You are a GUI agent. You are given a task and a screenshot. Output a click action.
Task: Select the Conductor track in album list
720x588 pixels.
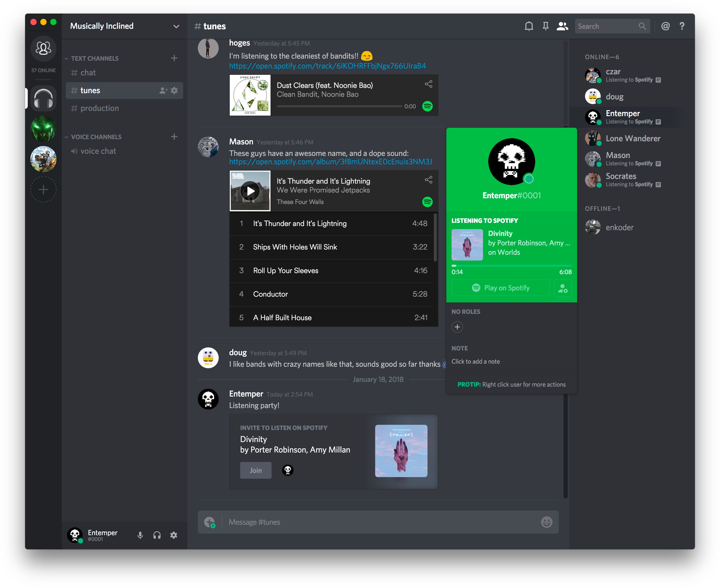point(270,294)
